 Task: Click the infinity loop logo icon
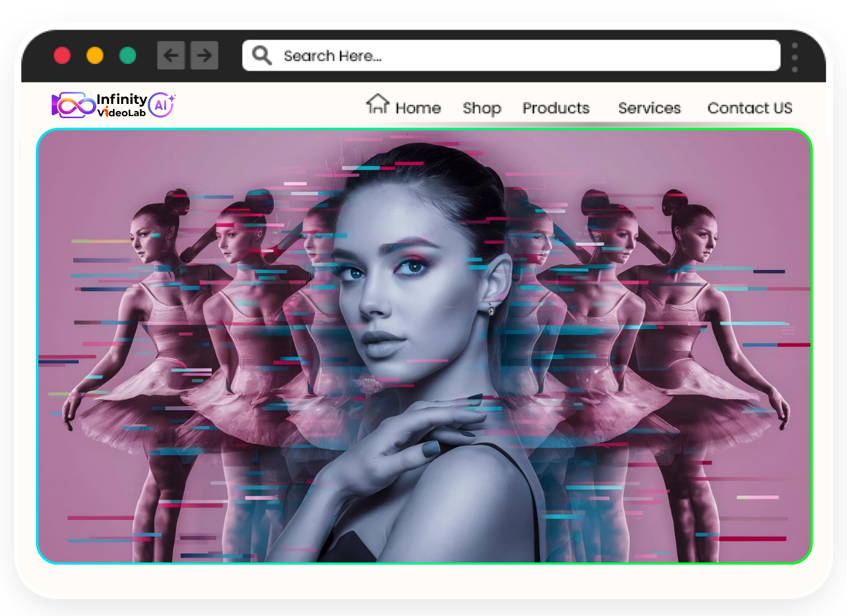click(x=73, y=105)
